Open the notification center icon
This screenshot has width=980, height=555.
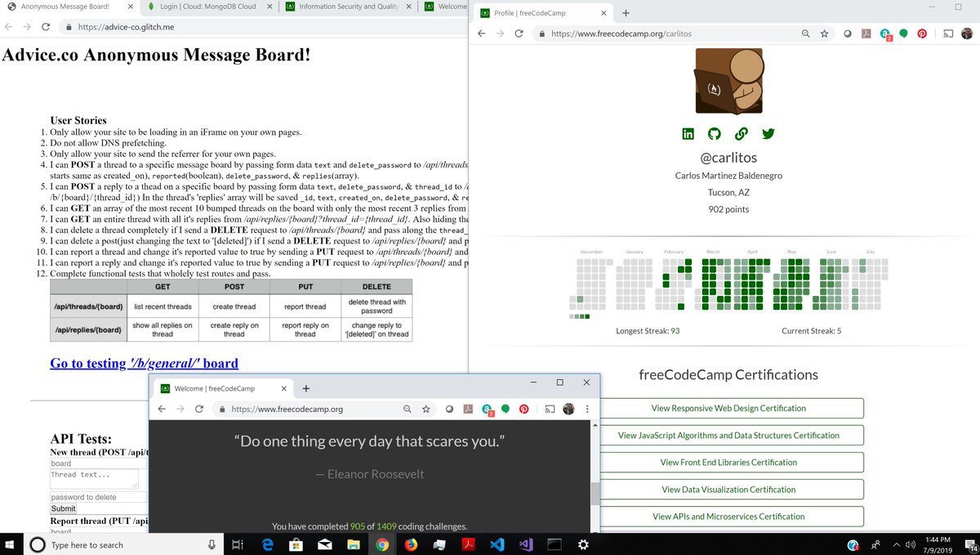[x=969, y=545]
